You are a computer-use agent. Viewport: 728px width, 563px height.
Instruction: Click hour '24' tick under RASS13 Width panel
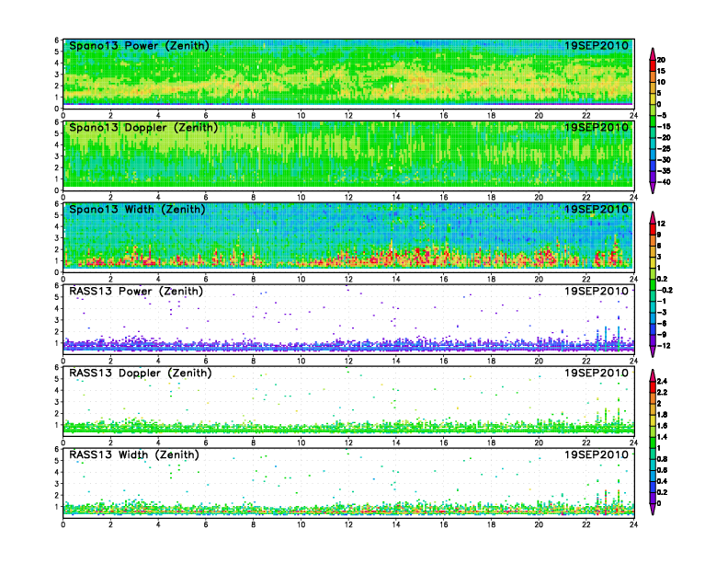633,524
